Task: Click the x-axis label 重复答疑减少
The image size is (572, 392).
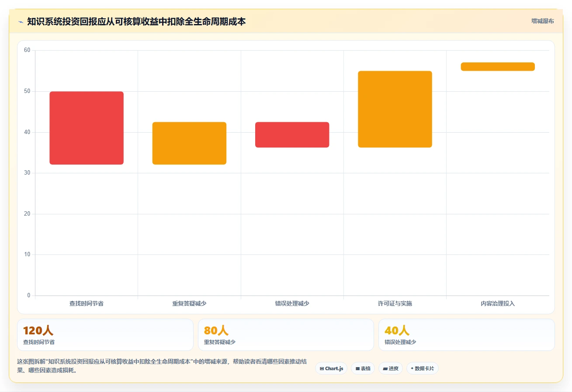Action: click(x=189, y=303)
